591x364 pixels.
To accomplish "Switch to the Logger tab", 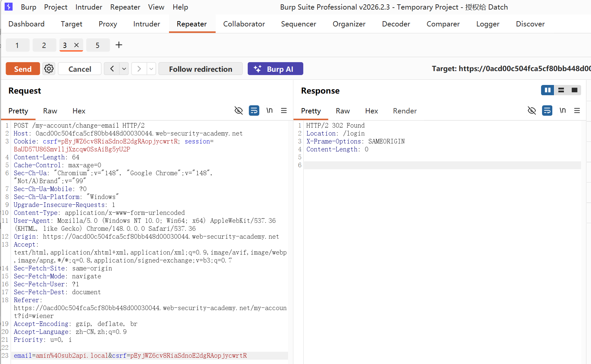I will 488,24.
